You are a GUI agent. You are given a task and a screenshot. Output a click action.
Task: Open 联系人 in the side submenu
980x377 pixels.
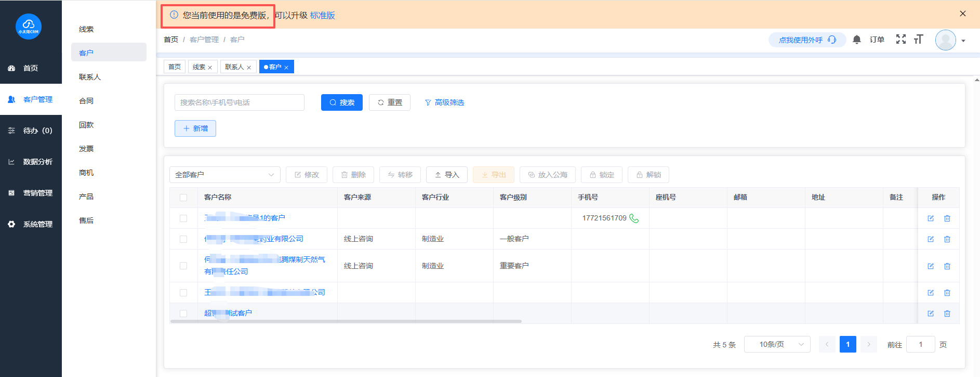90,77
